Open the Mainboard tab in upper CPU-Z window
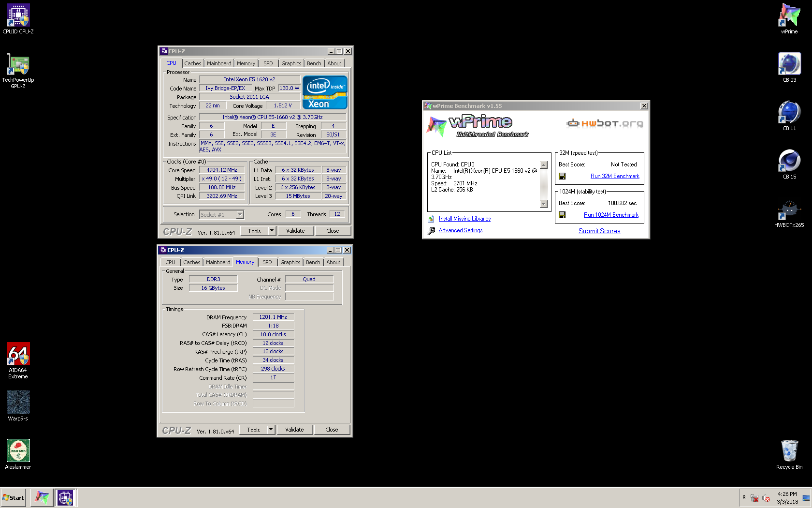812x508 pixels. click(219, 63)
